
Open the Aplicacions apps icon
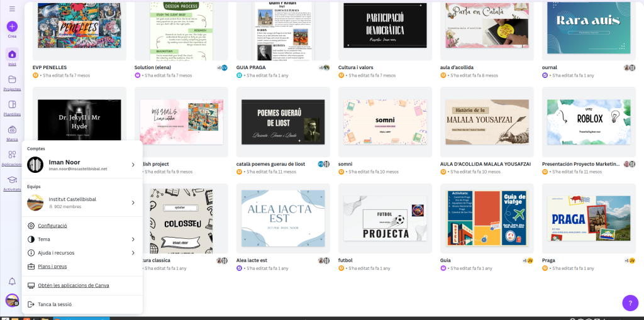click(12, 155)
